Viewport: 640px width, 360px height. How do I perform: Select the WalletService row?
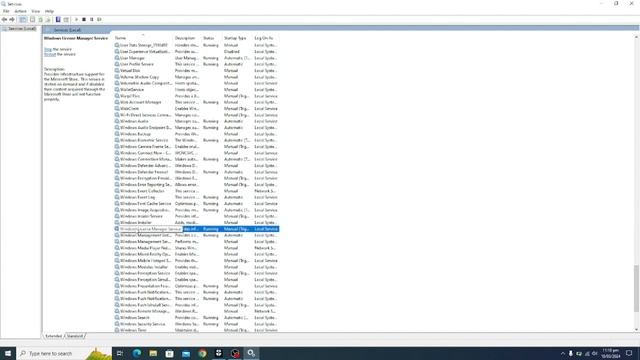tap(196, 89)
